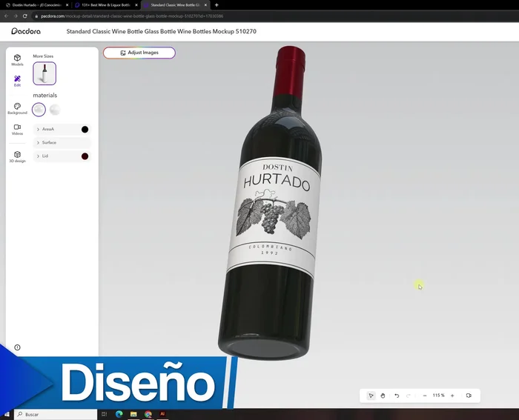Select the wine bottle size thumbnail
Screen dimensions: 519x420
point(44,73)
